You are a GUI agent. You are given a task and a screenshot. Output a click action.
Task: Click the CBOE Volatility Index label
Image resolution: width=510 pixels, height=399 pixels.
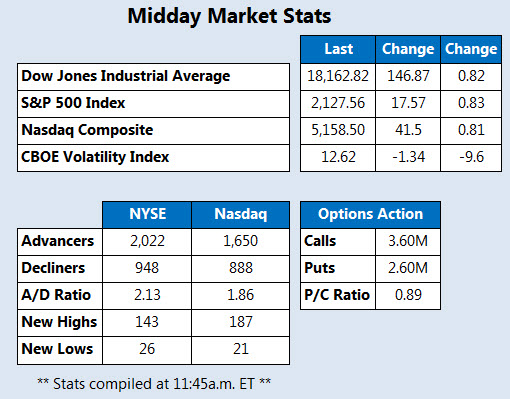(95, 157)
